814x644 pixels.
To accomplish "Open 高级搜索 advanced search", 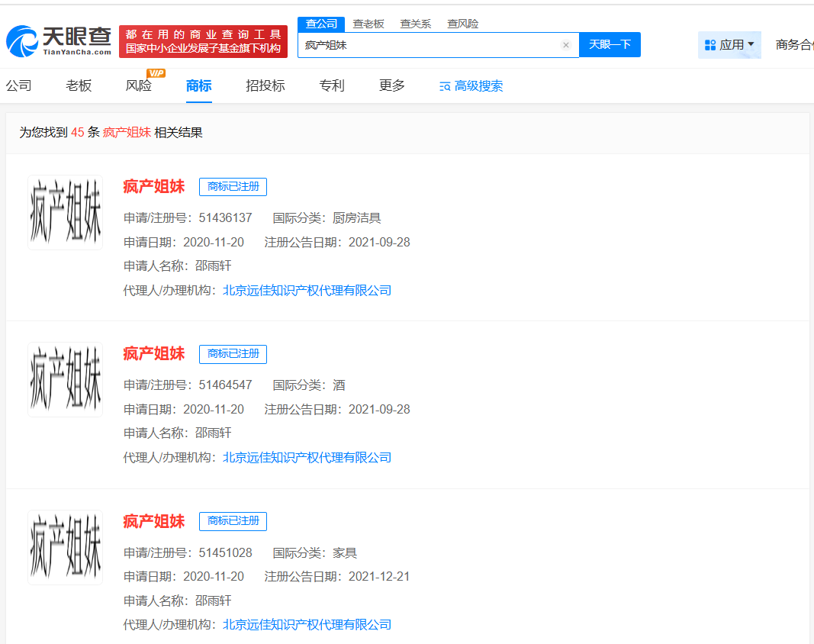I will [x=471, y=86].
